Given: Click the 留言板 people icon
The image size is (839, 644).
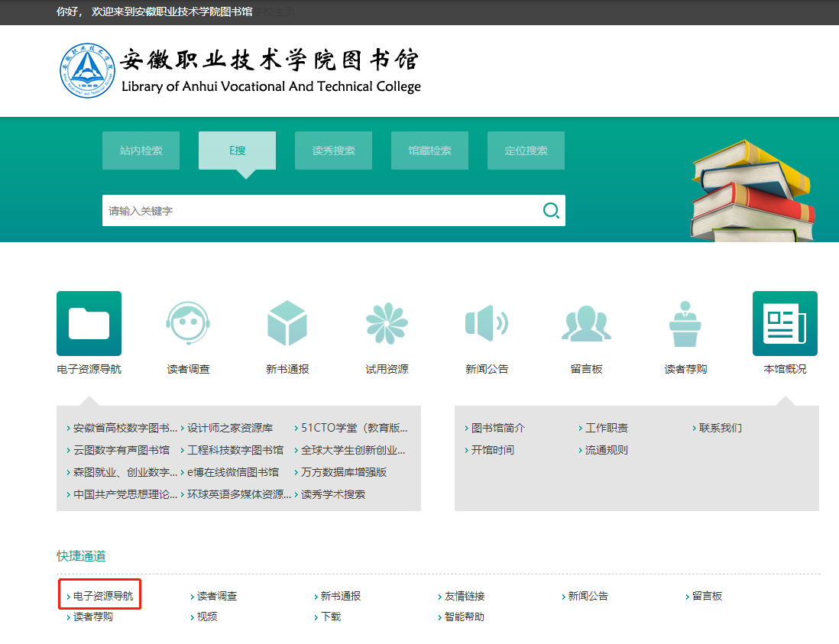Looking at the screenshot, I should pos(586,323).
